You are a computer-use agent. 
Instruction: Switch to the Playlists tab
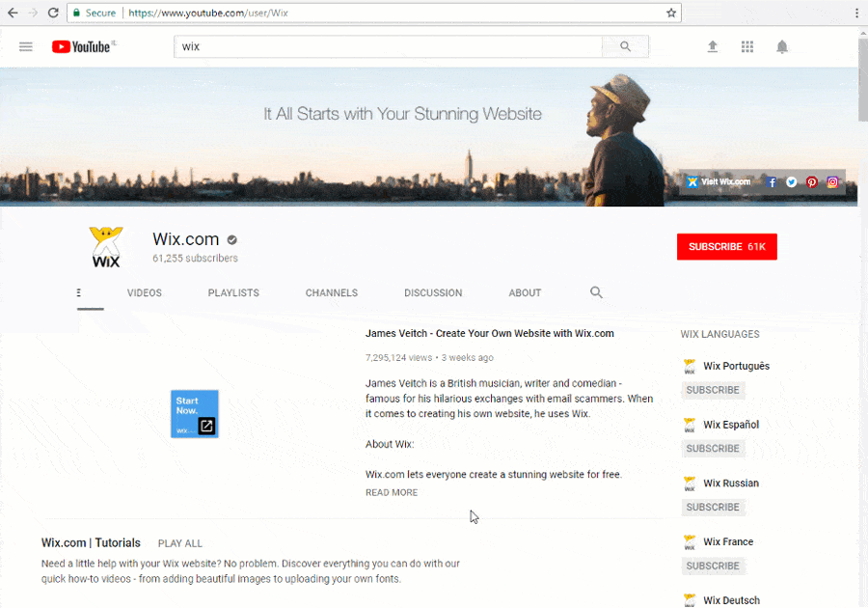[233, 293]
